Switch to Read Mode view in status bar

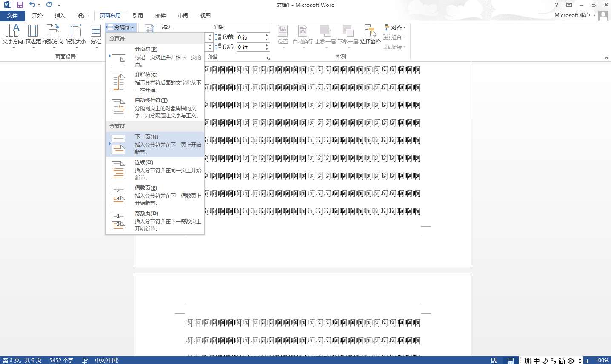494,361
